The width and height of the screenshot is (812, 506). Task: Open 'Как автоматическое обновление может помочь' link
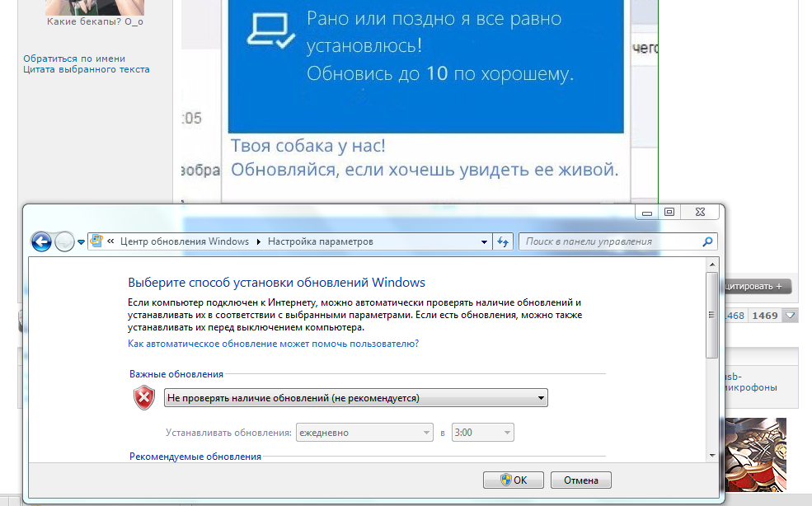click(273, 344)
